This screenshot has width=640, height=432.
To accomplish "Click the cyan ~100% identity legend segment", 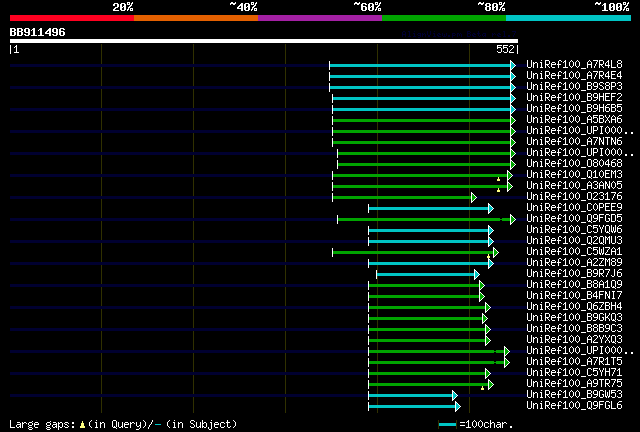I will 569,18.
